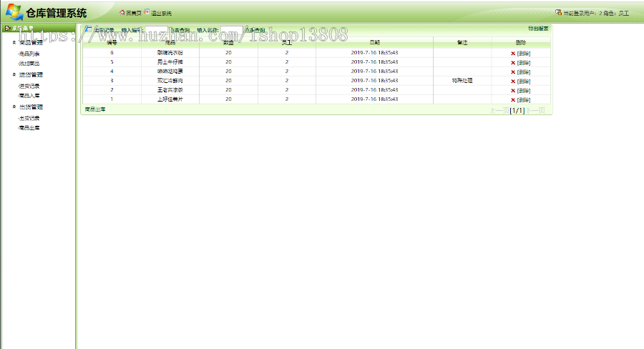Click 上一页 previous page link

[x=500, y=111]
